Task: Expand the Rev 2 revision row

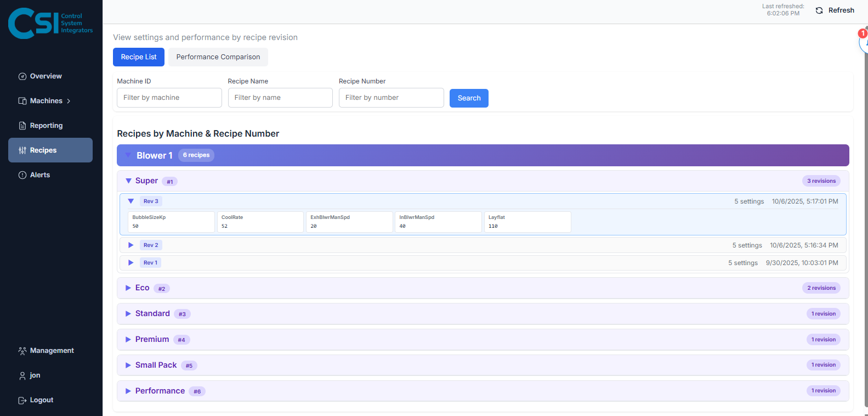Action: pyautogui.click(x=131, y=245)
